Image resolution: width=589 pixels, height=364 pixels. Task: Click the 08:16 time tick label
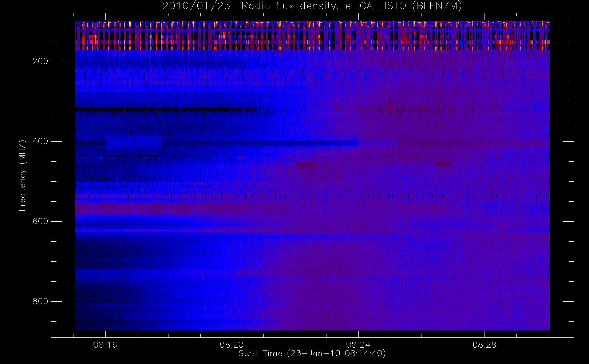105,345
